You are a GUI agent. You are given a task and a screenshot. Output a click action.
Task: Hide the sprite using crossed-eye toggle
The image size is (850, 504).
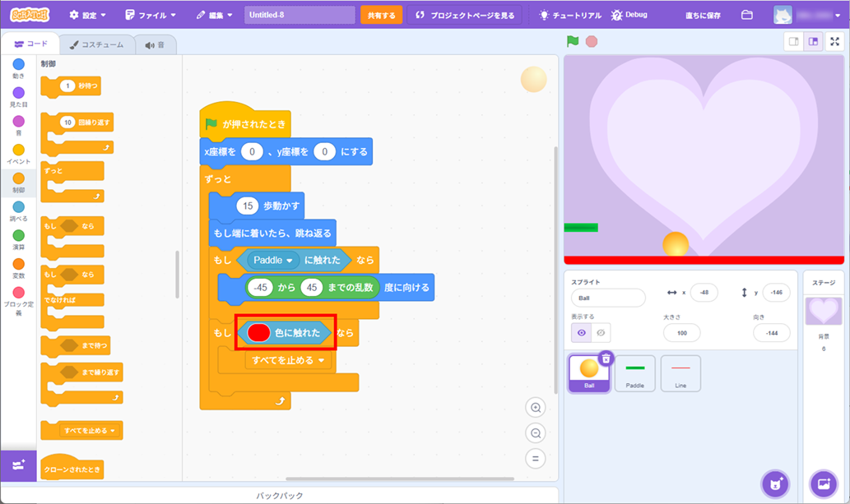point(601,333)
